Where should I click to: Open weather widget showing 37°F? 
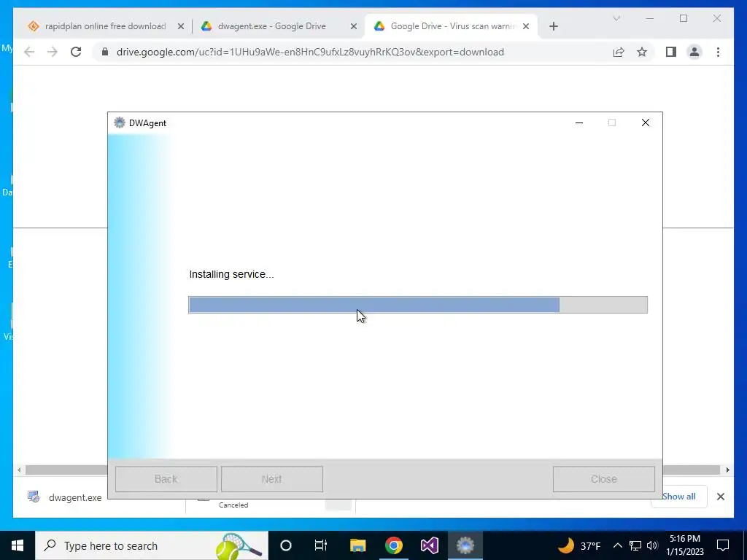click(x=579, y=545)
